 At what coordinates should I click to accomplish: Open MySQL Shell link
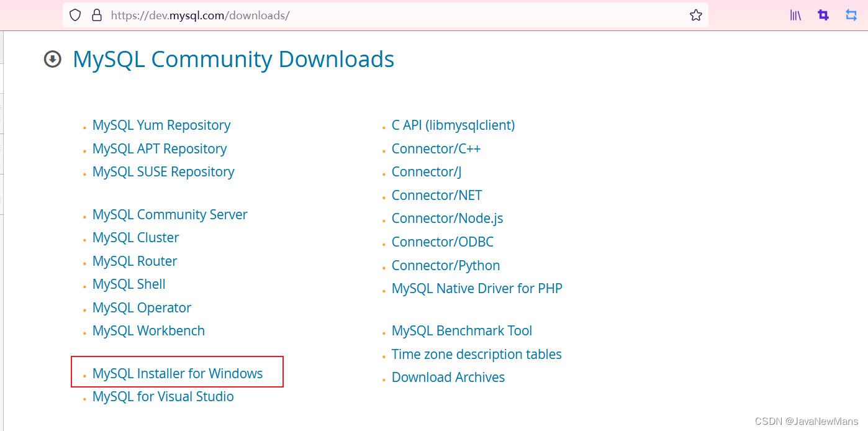point(129,284)
